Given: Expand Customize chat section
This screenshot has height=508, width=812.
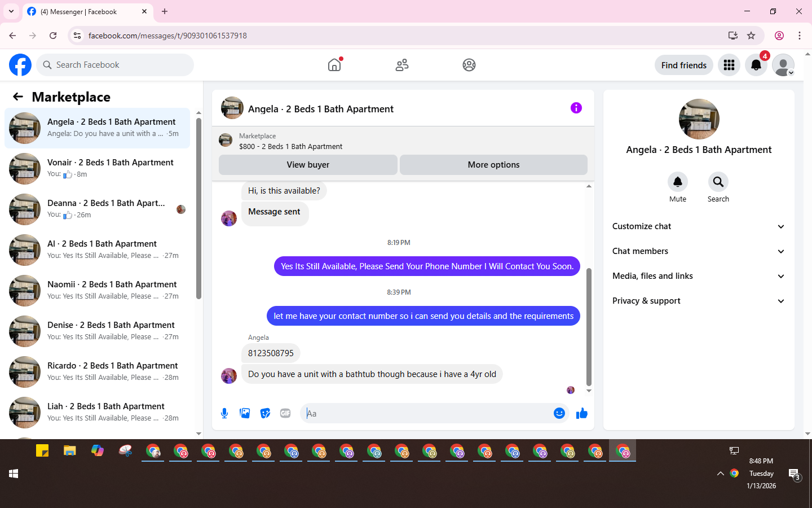Looking at the screenshot, I should tap(699, 226).
